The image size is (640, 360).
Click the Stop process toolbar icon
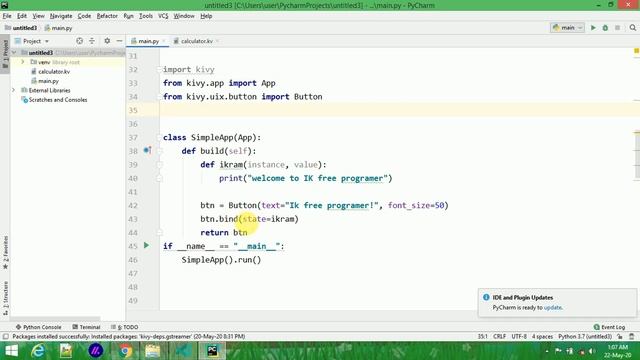(618, 28)
